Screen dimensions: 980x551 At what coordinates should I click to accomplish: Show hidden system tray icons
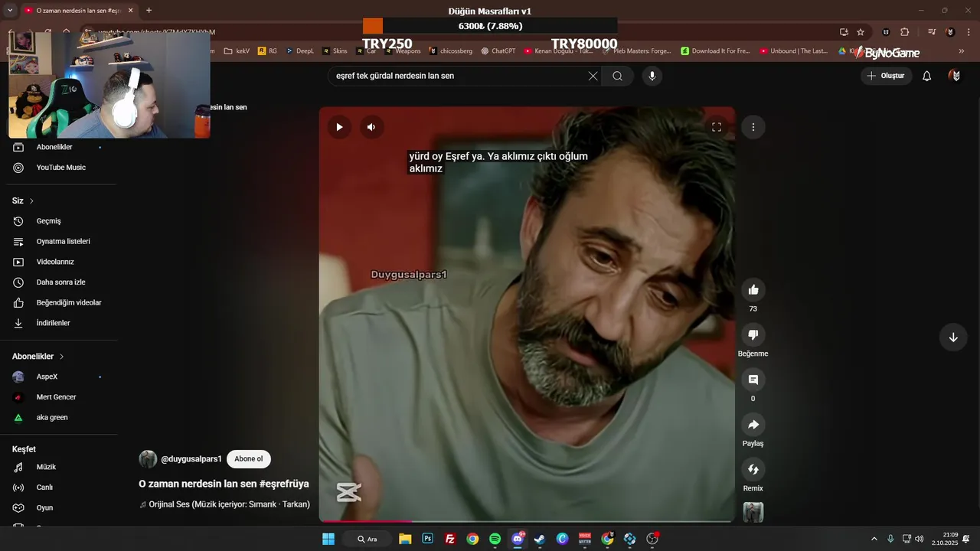[x=874, y=539]
